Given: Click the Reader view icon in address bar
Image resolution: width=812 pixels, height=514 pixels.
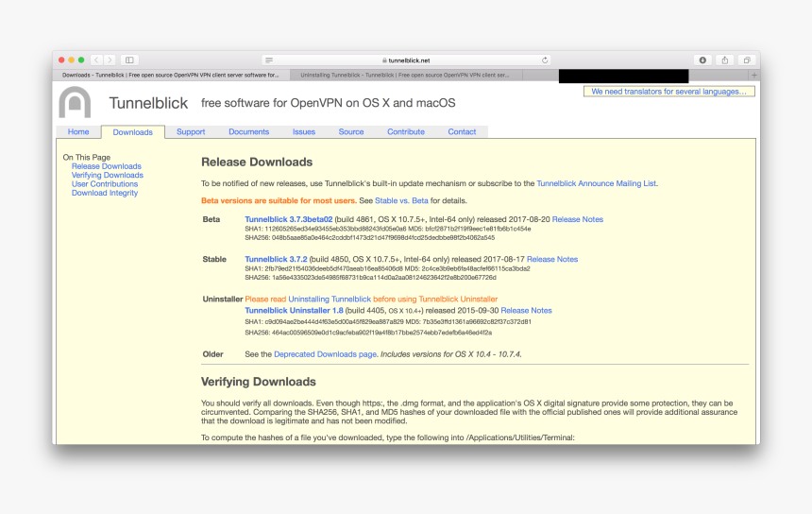Looking at the screenshot, I should pos(269,60).
